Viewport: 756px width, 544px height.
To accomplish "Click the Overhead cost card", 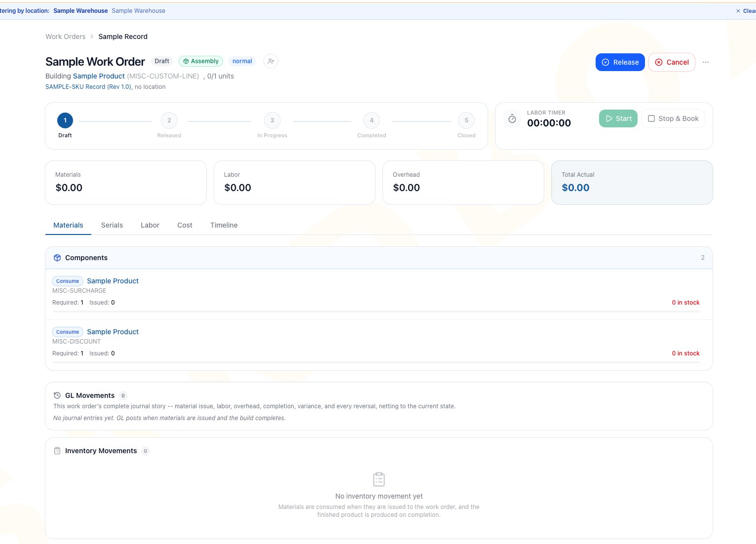I will pos(463,183).
